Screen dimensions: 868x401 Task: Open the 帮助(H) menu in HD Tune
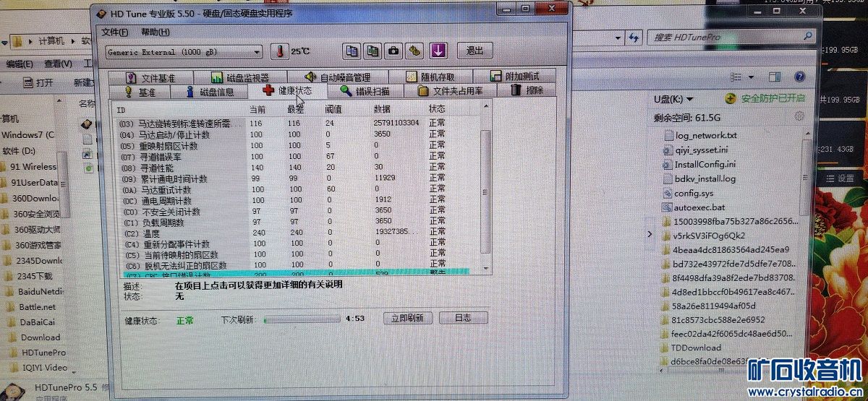click(155, 33)
